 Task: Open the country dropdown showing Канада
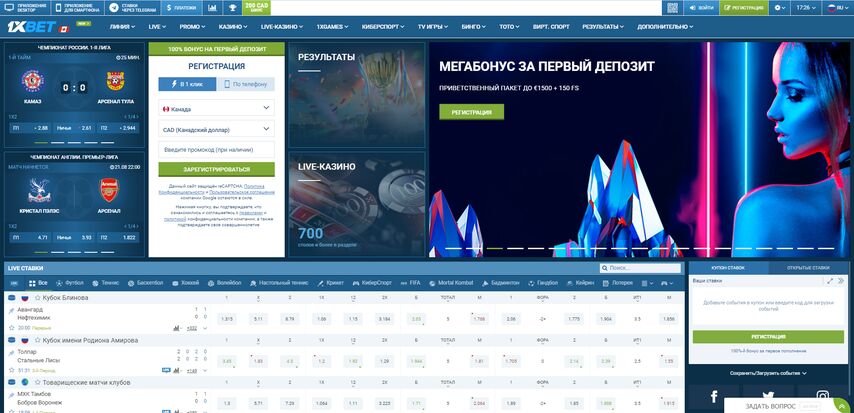point(216,108)
